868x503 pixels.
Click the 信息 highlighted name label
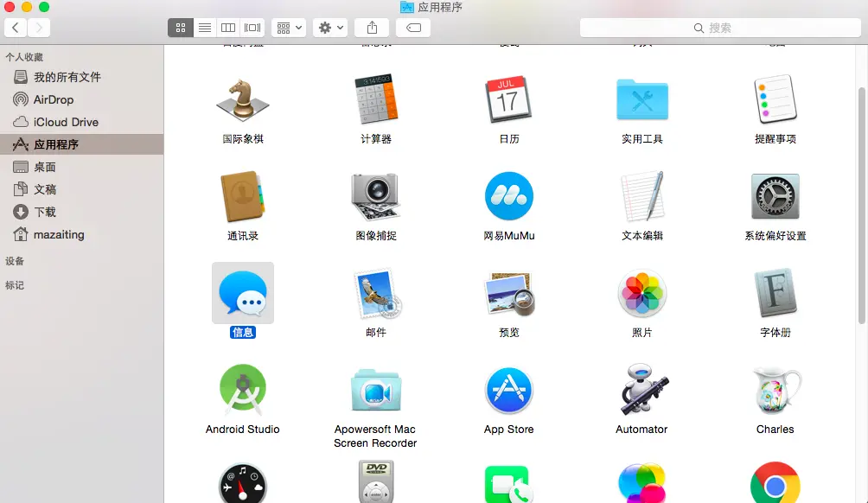pos(242,332)
